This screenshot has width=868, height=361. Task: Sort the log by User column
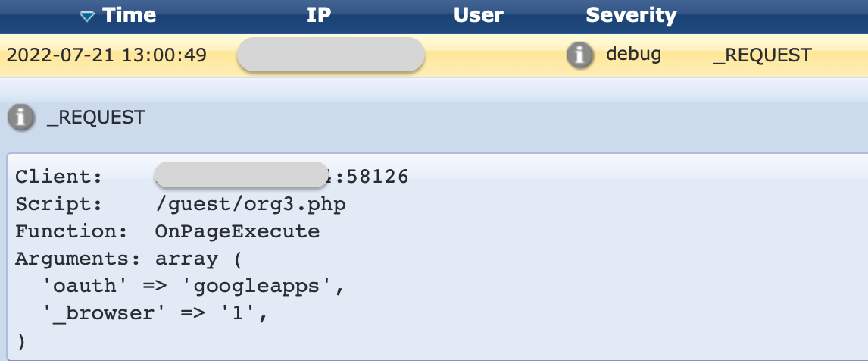pyautogui.click(x=478, y=15)
